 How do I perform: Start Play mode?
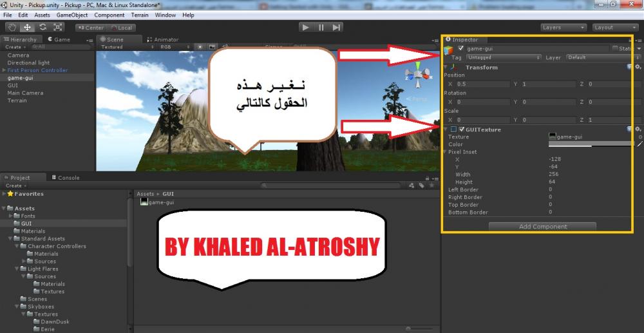[305, 28]
